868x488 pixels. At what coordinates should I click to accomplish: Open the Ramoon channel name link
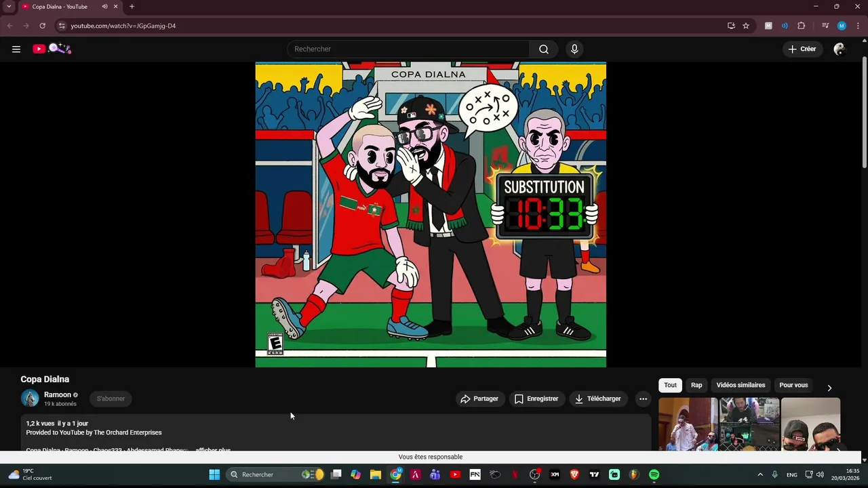click(x=58, y=394)
